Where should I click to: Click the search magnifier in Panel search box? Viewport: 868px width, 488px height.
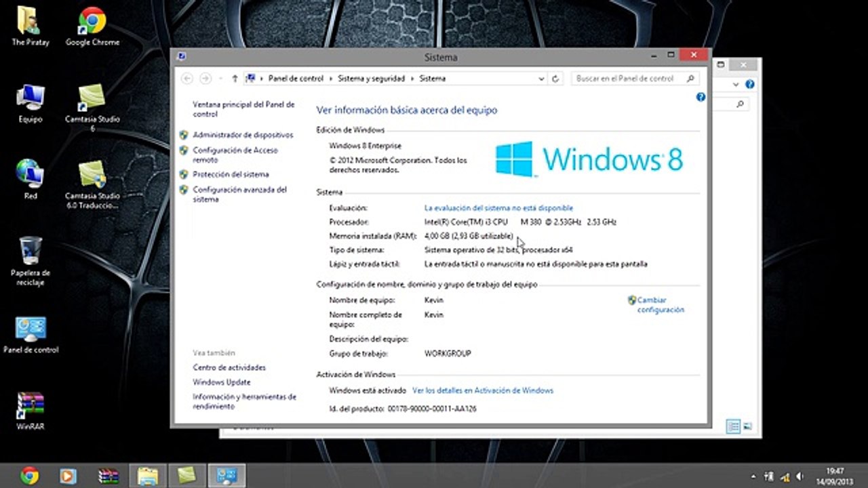coord(690,79)
